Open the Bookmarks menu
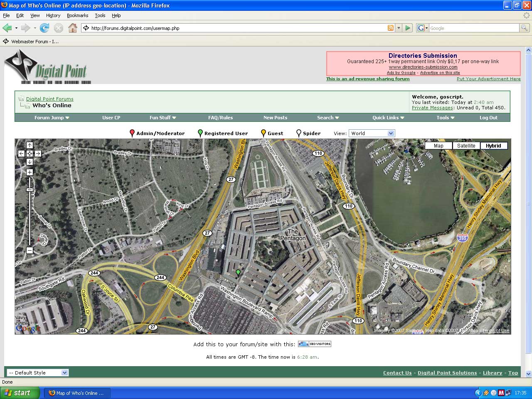 point(77,15)
